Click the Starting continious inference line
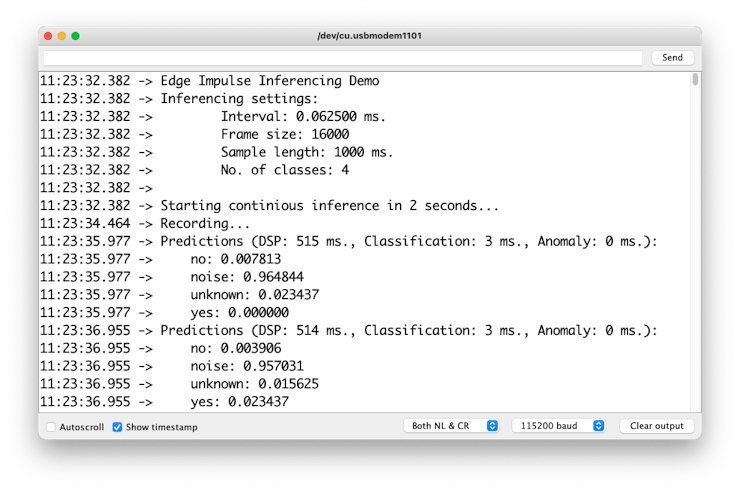The height and width of the screenshot is (490, 740). (x=329, y=206)
